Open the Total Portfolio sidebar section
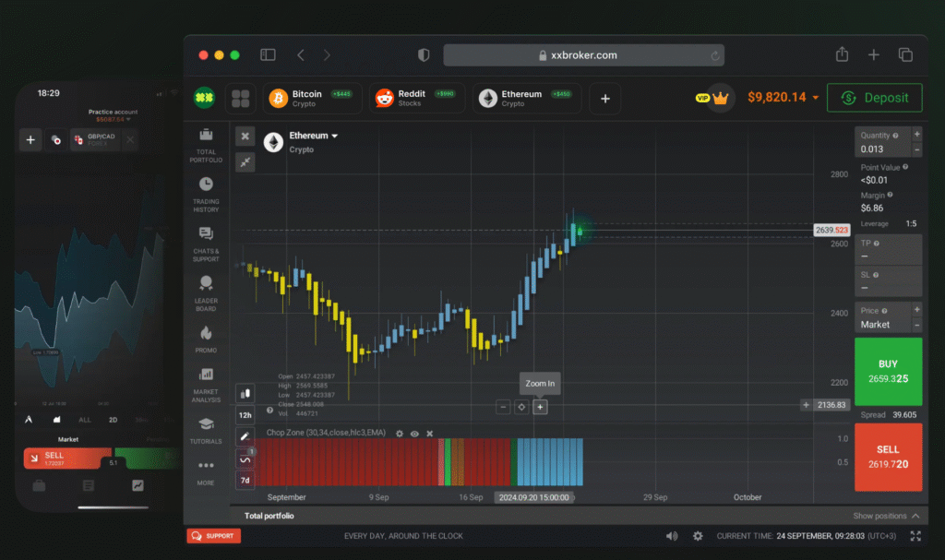The image size is (945, 560). tap(206, 146)
